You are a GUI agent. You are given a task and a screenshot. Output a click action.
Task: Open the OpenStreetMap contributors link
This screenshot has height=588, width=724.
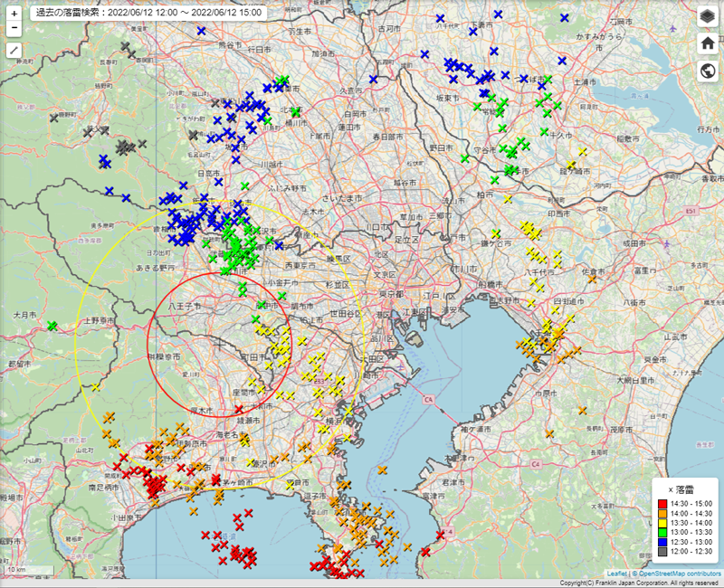click(679, 574)
